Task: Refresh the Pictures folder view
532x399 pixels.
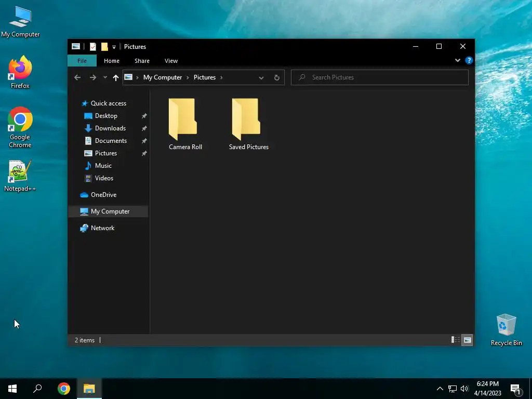Action: (276, 78)
